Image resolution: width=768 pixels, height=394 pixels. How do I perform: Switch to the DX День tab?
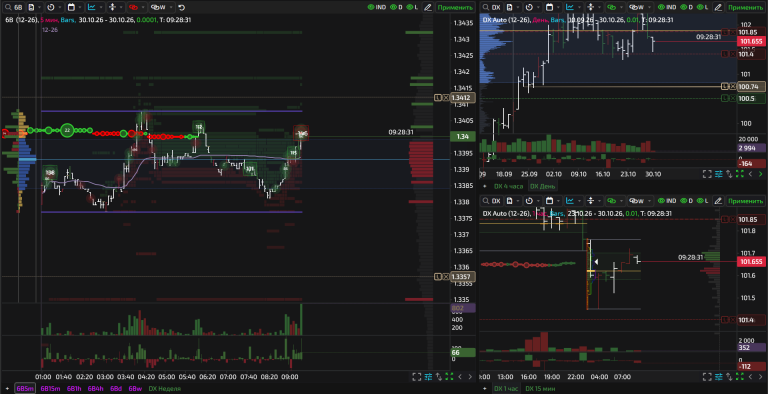coord(543,186)
